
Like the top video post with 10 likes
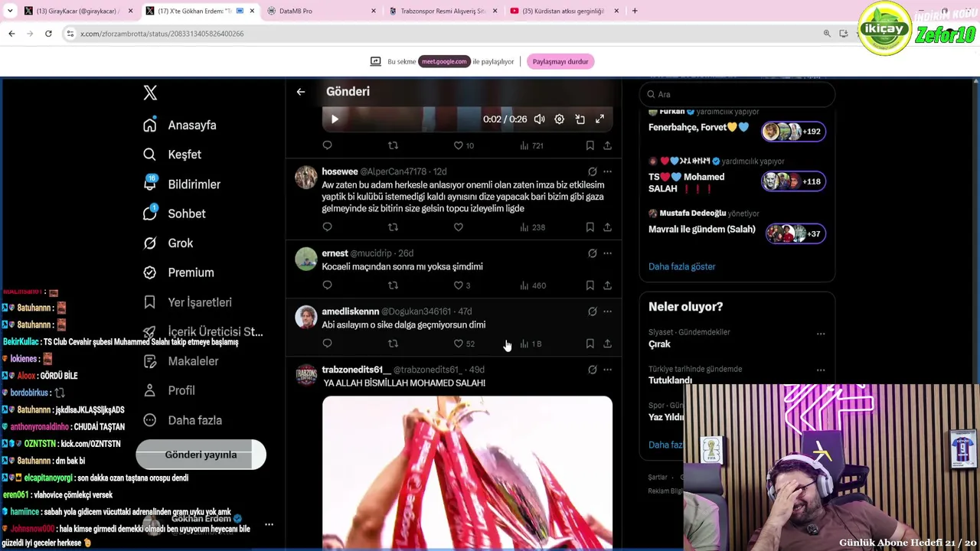pyautogui.click(x=463, y=145)
